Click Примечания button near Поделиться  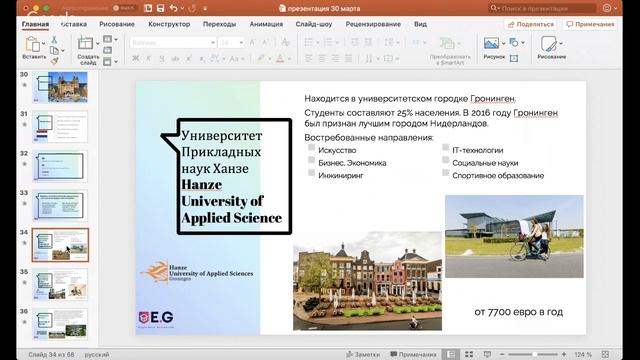tap(590, 24)
